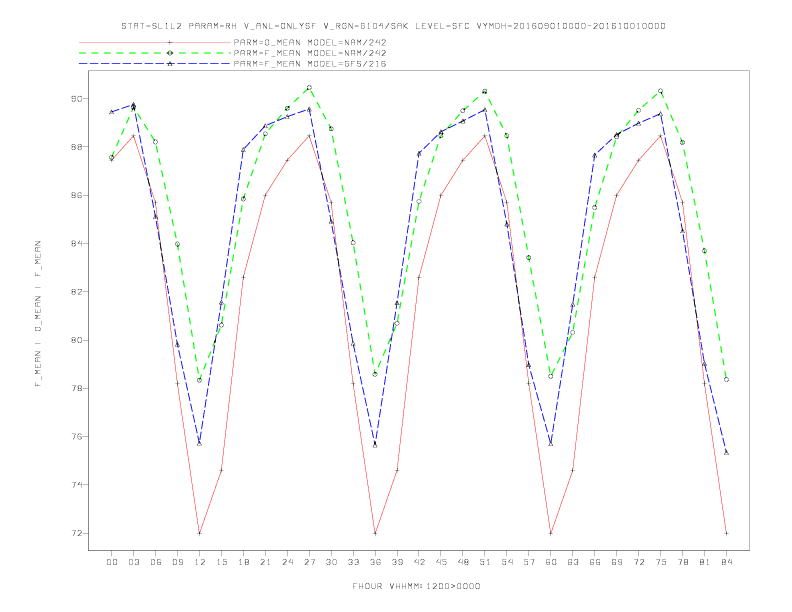Click x-axis tick label 39
Screen dimensions: 792x612
[397, 562]
